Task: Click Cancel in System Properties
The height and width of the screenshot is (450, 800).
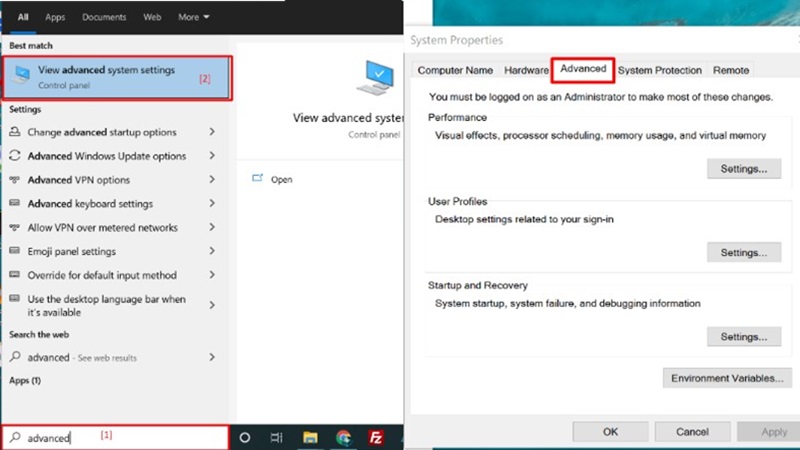Action: coord(692,432)
